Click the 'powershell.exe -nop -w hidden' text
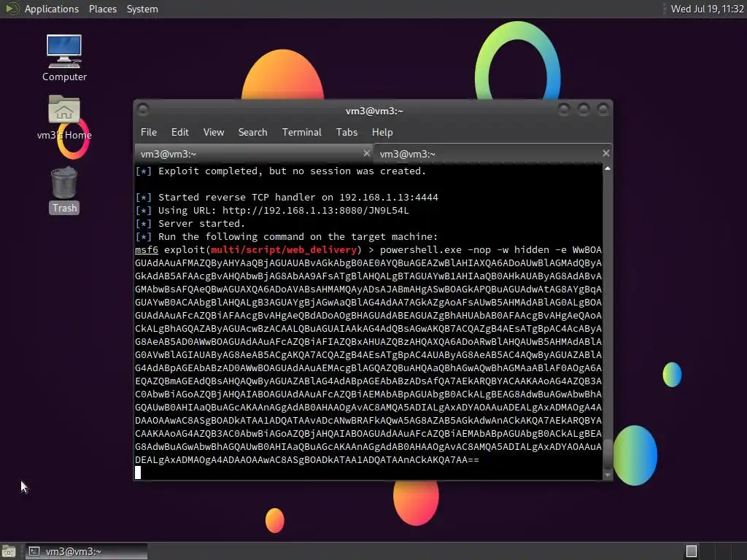747x560 pixels. [x=465, y=249]
